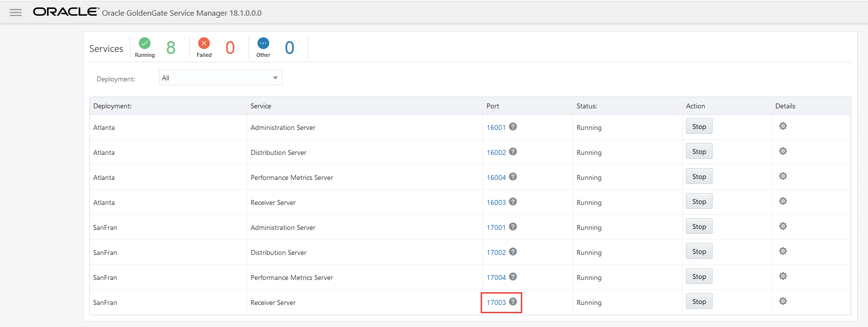Select the Atlanta Distribution Server service name

(x=279, y=152)
